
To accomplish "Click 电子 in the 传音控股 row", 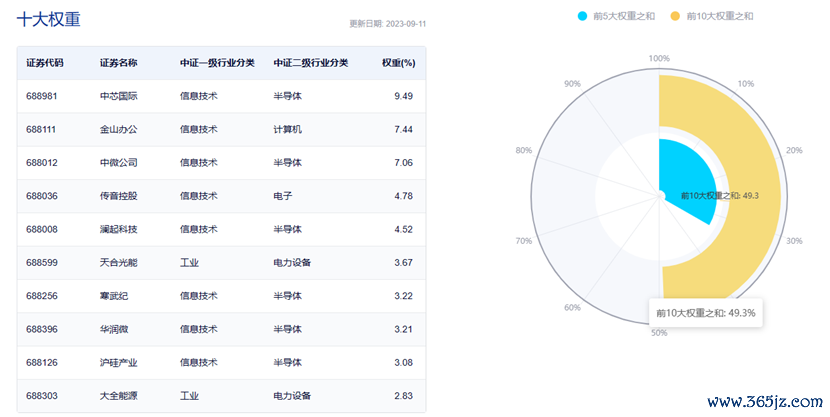I will click(283, 196).
